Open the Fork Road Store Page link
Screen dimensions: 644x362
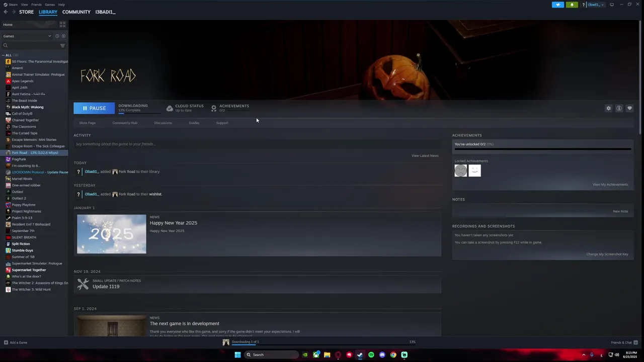[x=87, y=123]
